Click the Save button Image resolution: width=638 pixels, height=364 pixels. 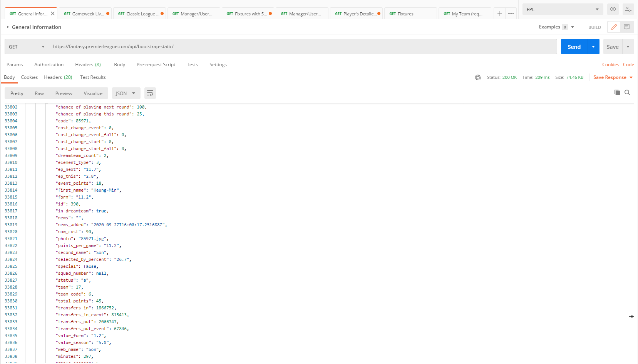[x=613, y=47]
